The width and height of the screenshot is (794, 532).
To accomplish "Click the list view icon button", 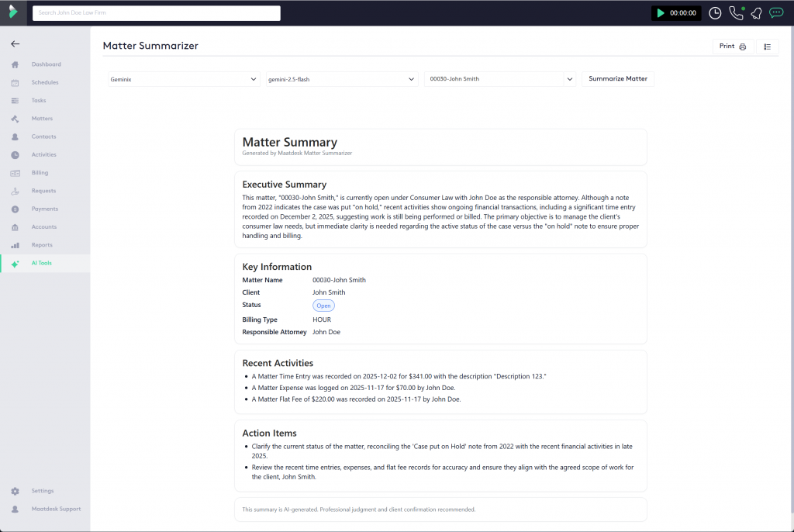I will [767, 47].
